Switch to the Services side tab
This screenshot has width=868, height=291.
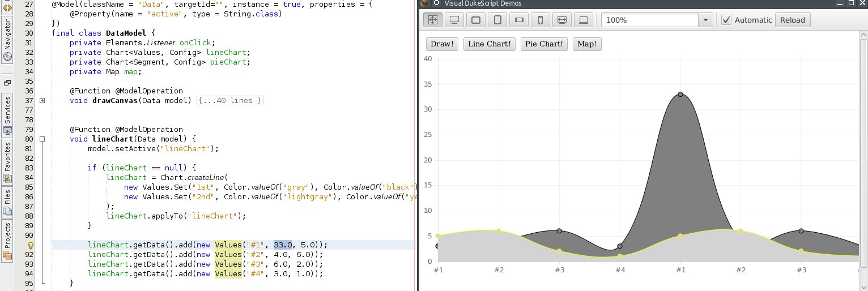click(x=7, y=115)
